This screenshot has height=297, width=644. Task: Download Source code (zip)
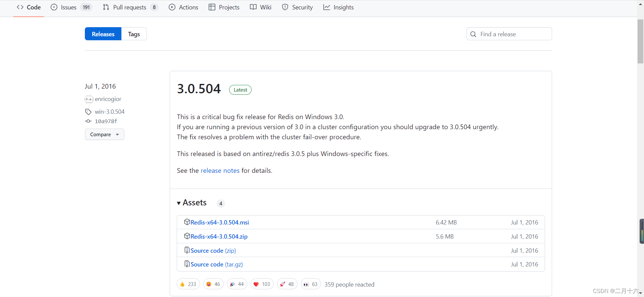coord(213,250)
